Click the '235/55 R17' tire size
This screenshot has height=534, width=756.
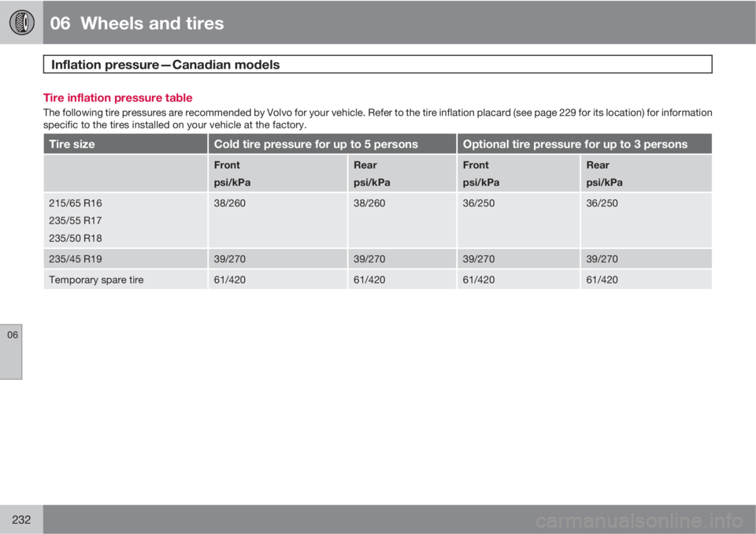click(76, 221)
